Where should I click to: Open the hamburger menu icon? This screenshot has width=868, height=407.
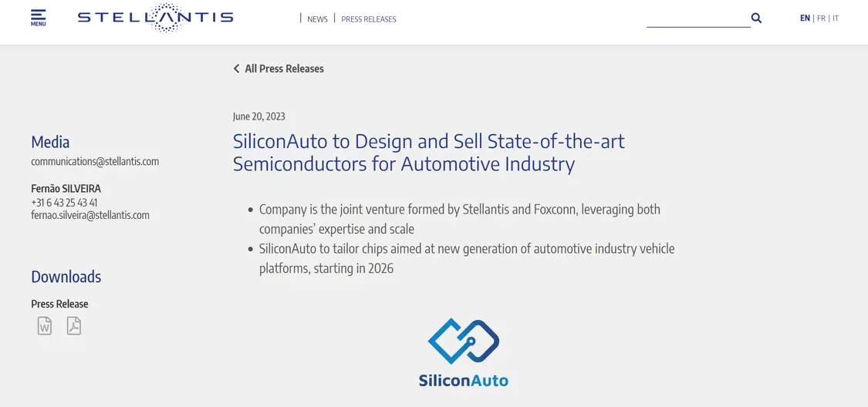[x=38, y=17]
